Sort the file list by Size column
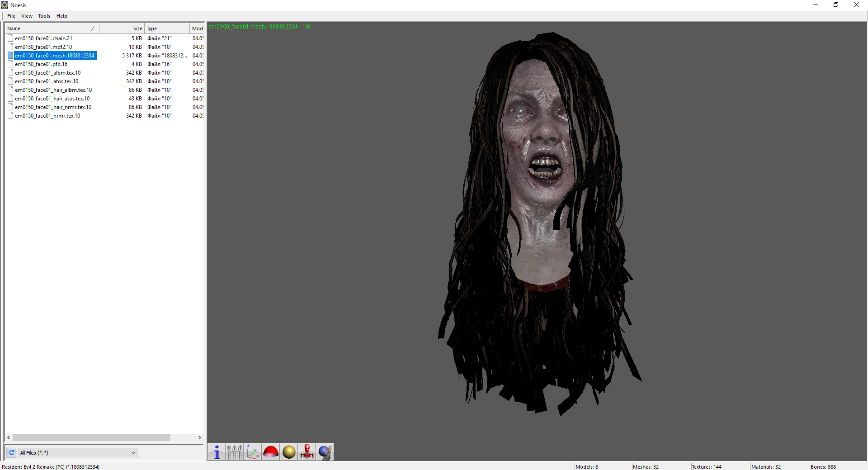Screen dimensions: 868x470 coord(122,28)
